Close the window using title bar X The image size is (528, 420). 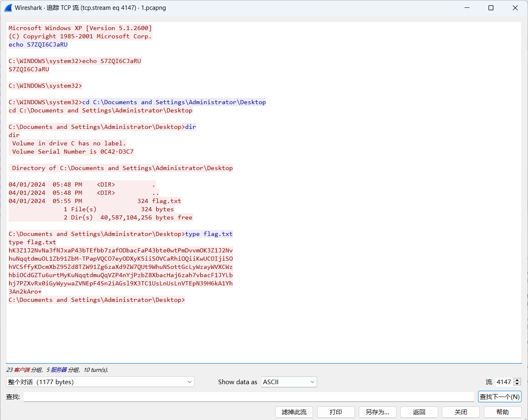point(515,8)
